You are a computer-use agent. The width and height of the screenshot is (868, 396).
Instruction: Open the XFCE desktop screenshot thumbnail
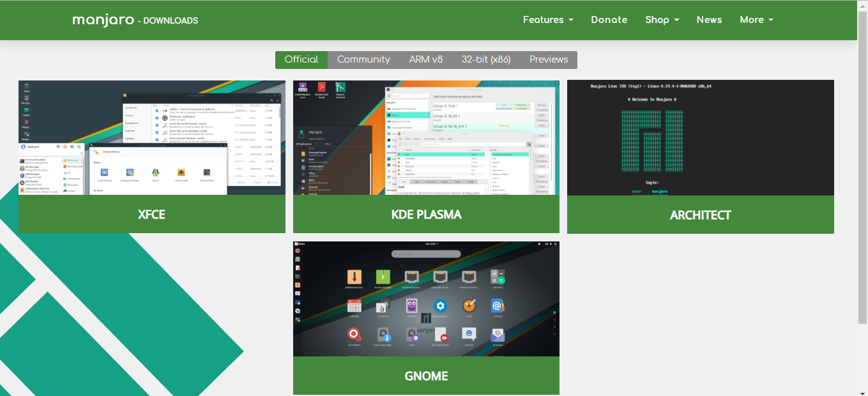(x=152, y=138)
